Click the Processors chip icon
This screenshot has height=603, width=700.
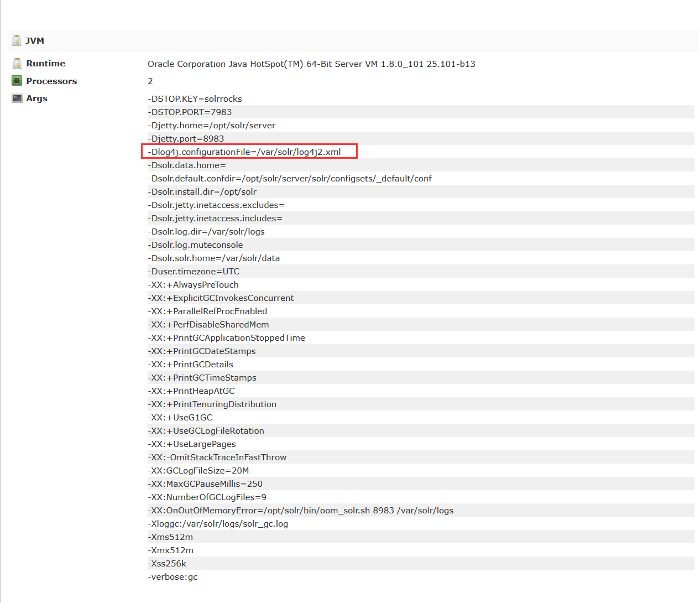[17, 81]
